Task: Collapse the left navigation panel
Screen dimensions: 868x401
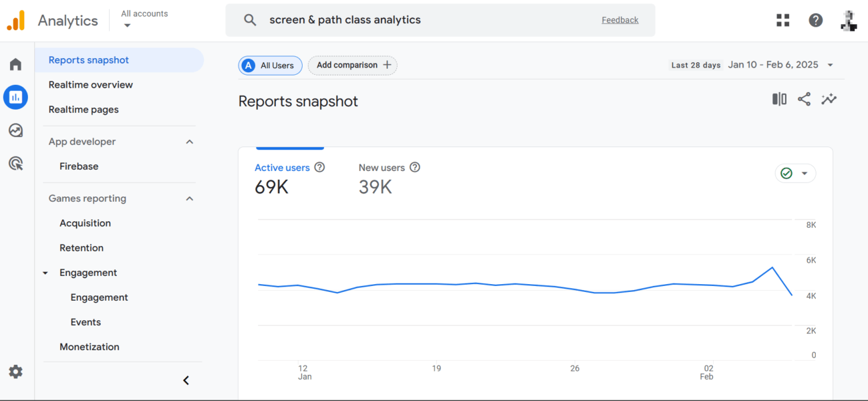Action: 186,380
